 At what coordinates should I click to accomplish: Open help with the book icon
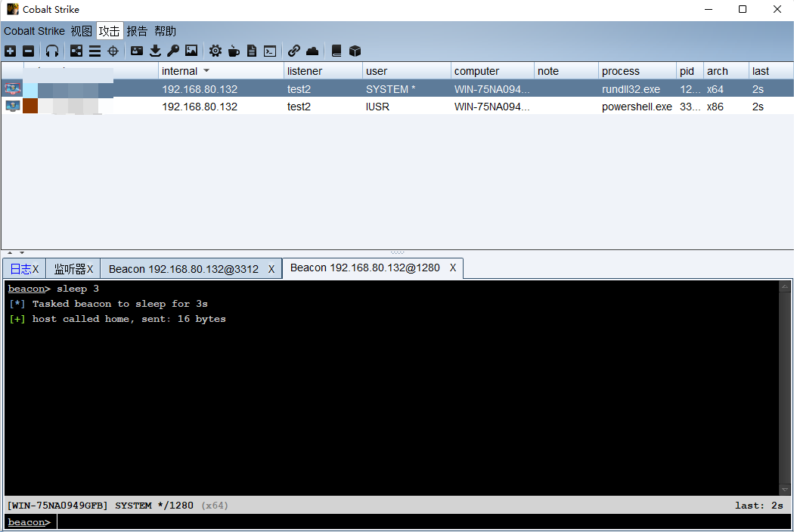337,51
